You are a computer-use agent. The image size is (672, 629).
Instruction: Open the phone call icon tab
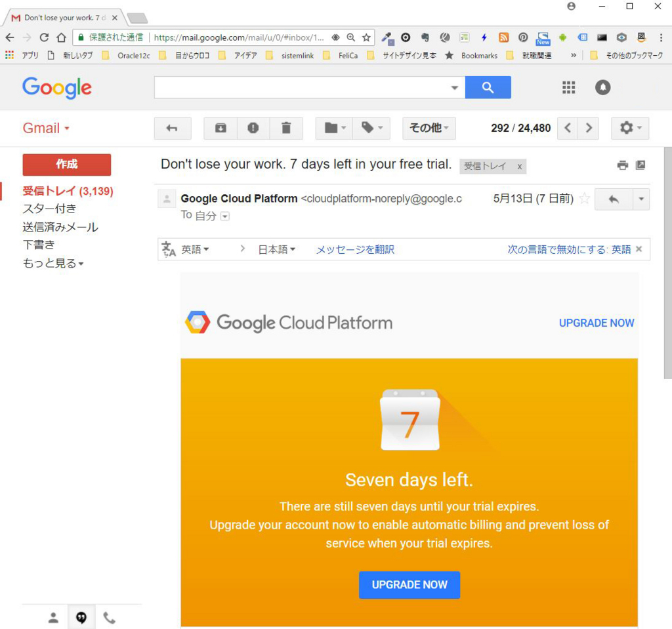point(110,618)
